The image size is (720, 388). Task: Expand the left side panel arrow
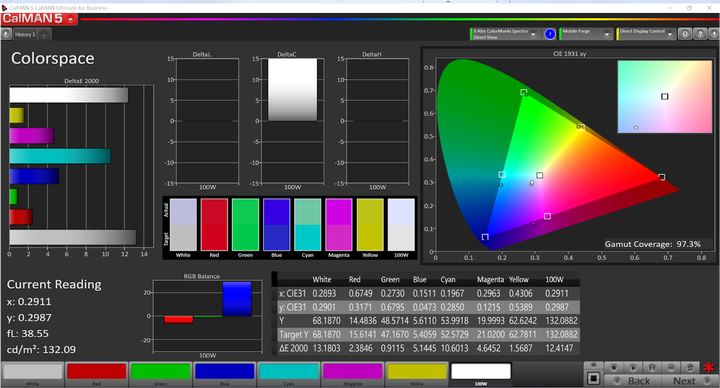pos(6,34)
